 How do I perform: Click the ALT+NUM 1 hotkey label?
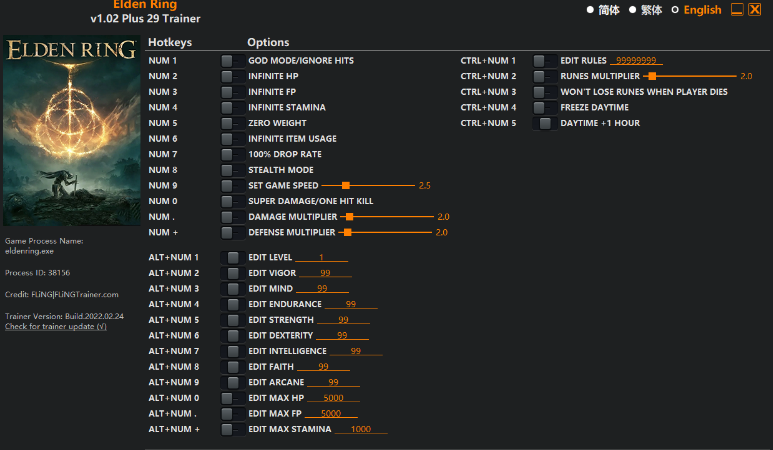(x=174, y=257)
